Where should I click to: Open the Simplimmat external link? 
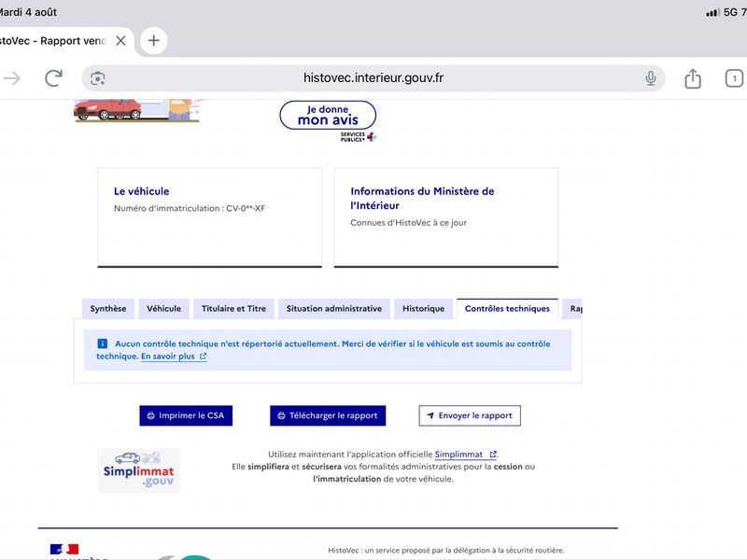(x=465, y=455)
